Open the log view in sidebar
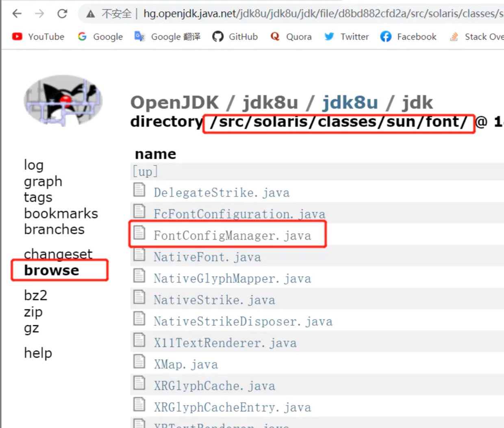The height and width of the screenshot is (428, 504). coord(34,165)
